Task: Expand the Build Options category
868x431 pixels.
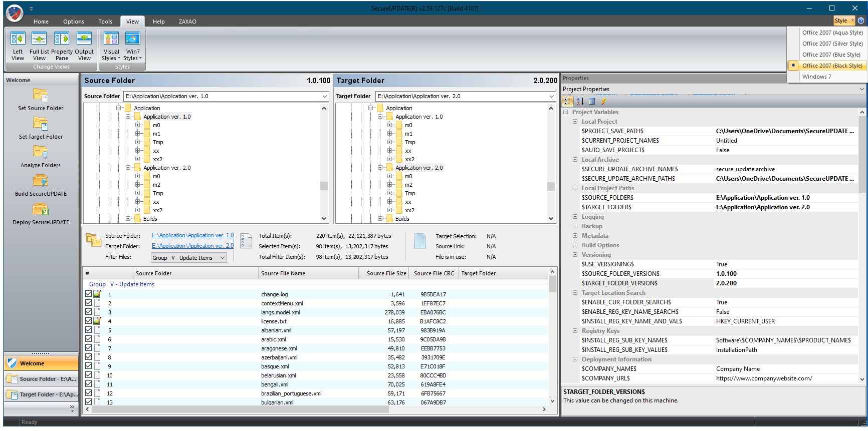Action: click(575, 245)
